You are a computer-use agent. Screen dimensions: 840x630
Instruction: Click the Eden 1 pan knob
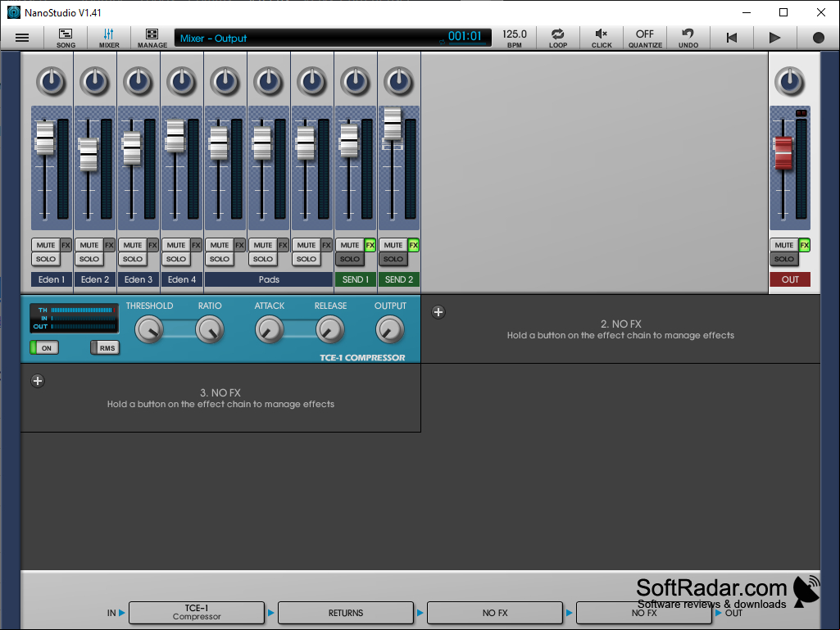[x=52, y=81]
